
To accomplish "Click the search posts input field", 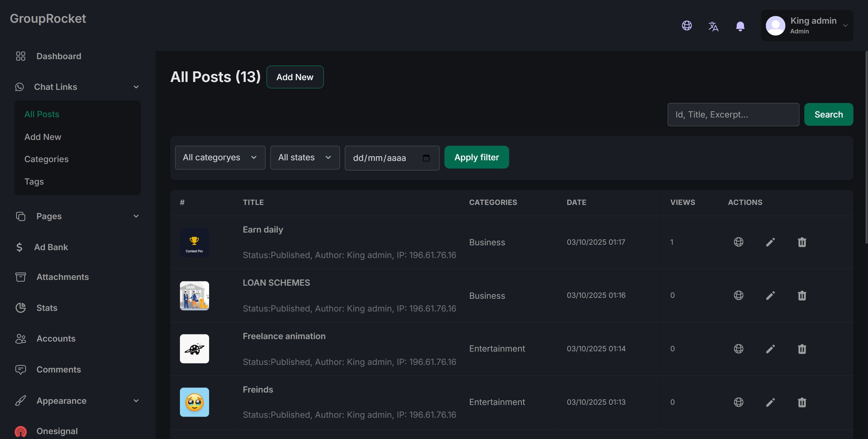I will (x=733, y=115).
